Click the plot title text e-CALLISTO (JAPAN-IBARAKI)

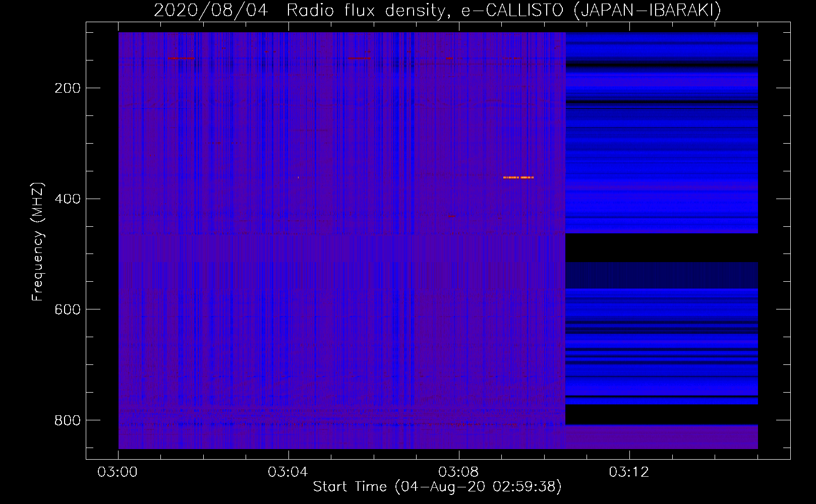pos(591,11)
